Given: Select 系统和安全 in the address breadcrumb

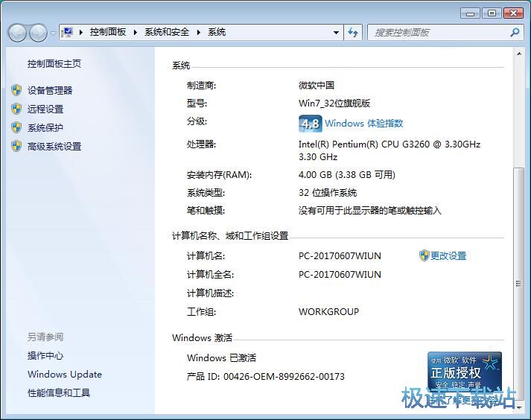Looking at the screenshot, I should coord(167,32).
